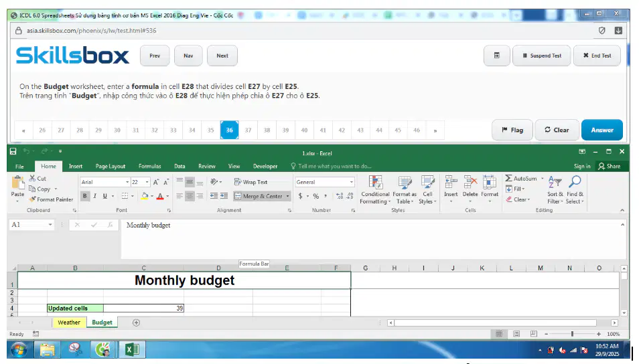Toggle Middle Align vertical alignment
Image resolution: width=639 pixels, height=364 pixels.
tap(190, 182)
